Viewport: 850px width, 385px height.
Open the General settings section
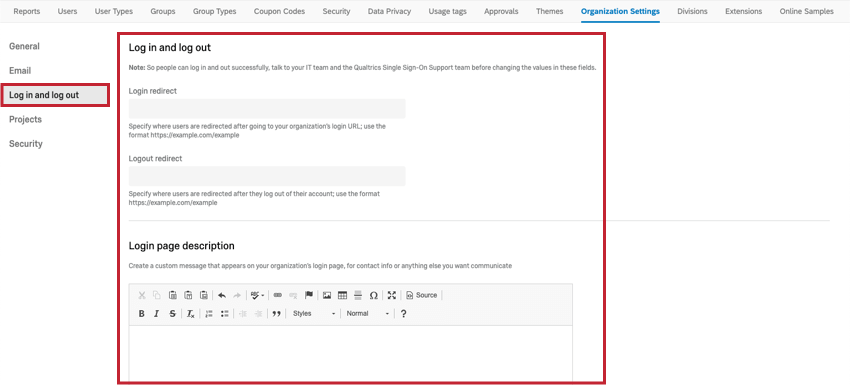(x=24, y=46)
